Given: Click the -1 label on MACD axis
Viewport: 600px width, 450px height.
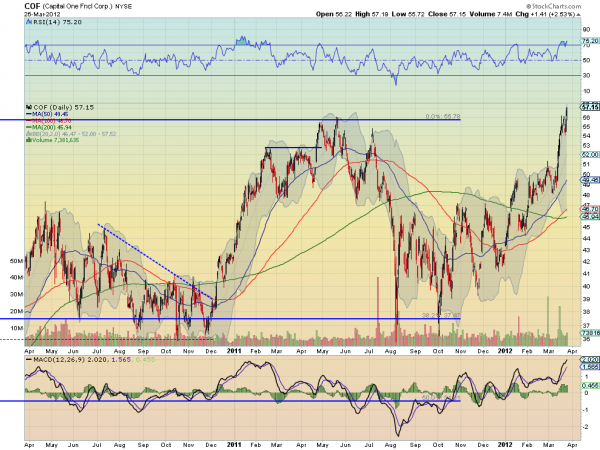Looking at the screenshot, I should click(x=585, y=410).
